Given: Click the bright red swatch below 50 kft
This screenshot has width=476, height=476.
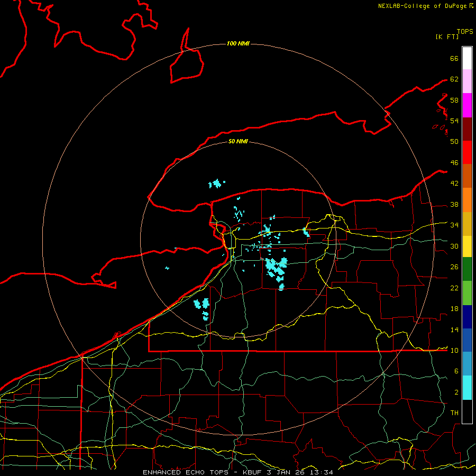Looking at the screenshot, I should [467, 152].
